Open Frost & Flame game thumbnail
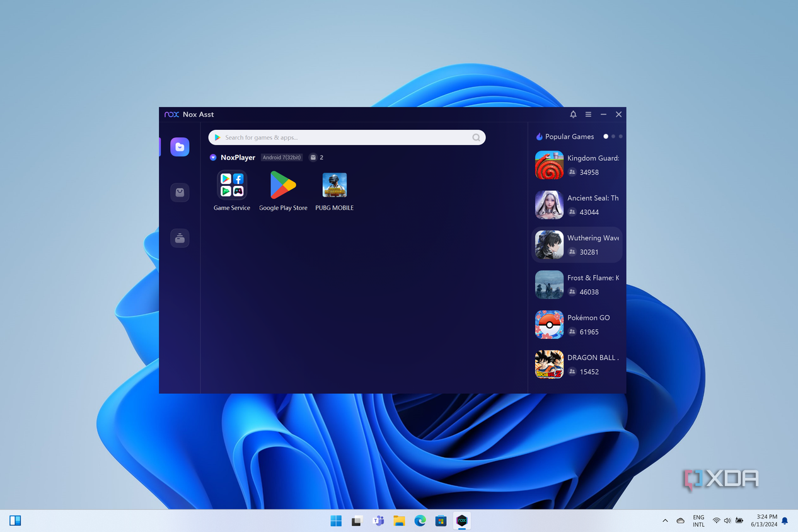The image size is (798, 532). tap(549, 285)
